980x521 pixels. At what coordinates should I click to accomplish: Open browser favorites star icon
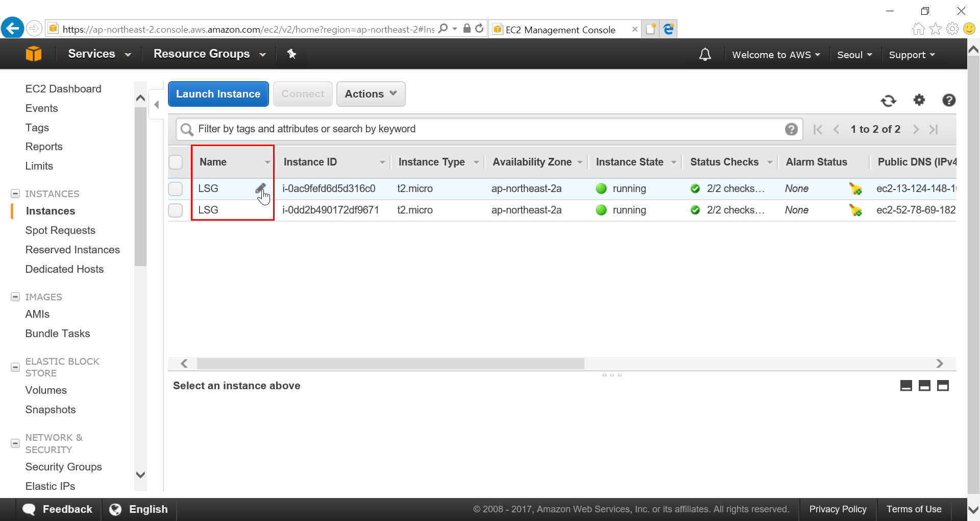click(935, 29)
